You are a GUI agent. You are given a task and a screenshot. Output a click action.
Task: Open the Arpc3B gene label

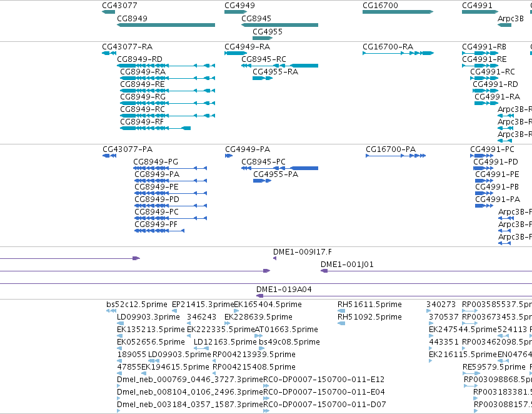(511, 18)
